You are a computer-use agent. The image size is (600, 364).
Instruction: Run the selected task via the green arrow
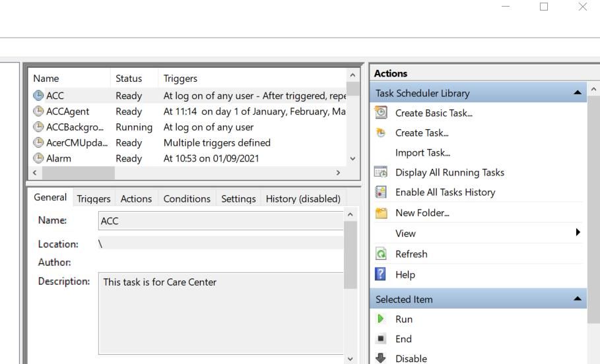pyautogui.click(x=381, y=319)
